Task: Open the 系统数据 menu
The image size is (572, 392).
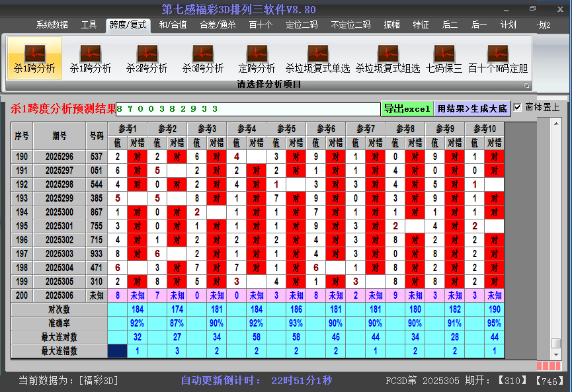Action: click(52, 25)
